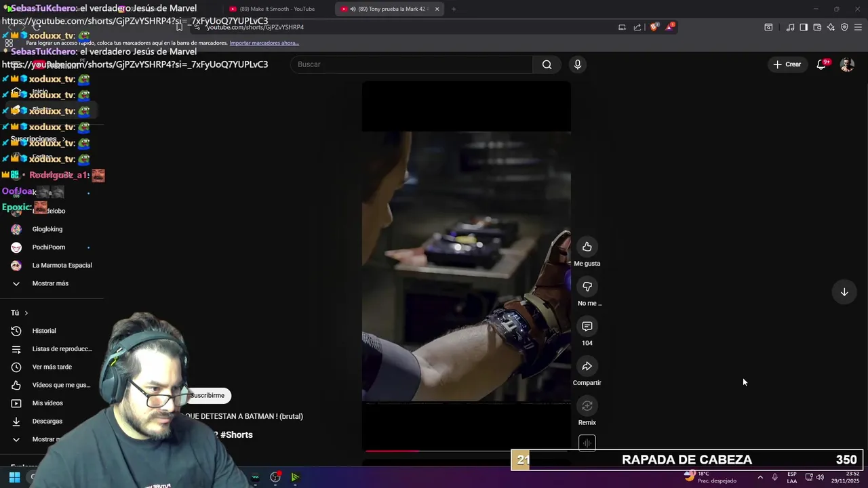Open the account avatar menu
Viewport: 868px width, 488px height.
[x=847, y=64]
